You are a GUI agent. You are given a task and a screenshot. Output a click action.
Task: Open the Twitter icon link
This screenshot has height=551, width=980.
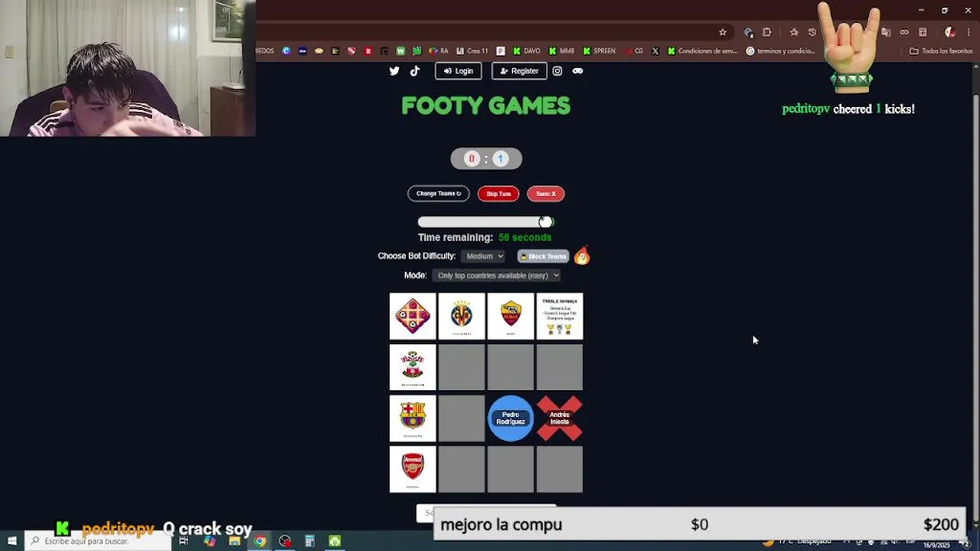[x=394, y=70]
